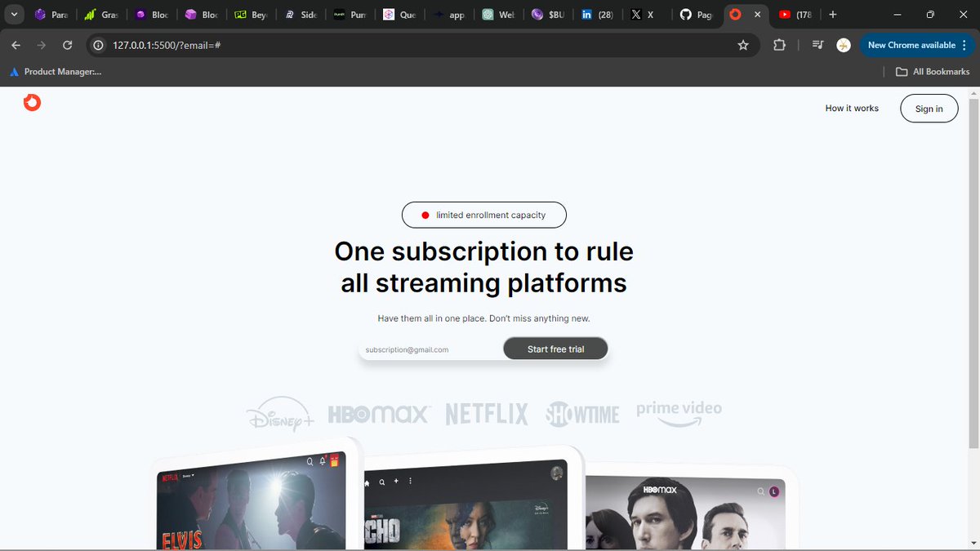Click the red site logo in page header
The height and width of the screenshot is (551, 980).
click(x=32, y=103)
